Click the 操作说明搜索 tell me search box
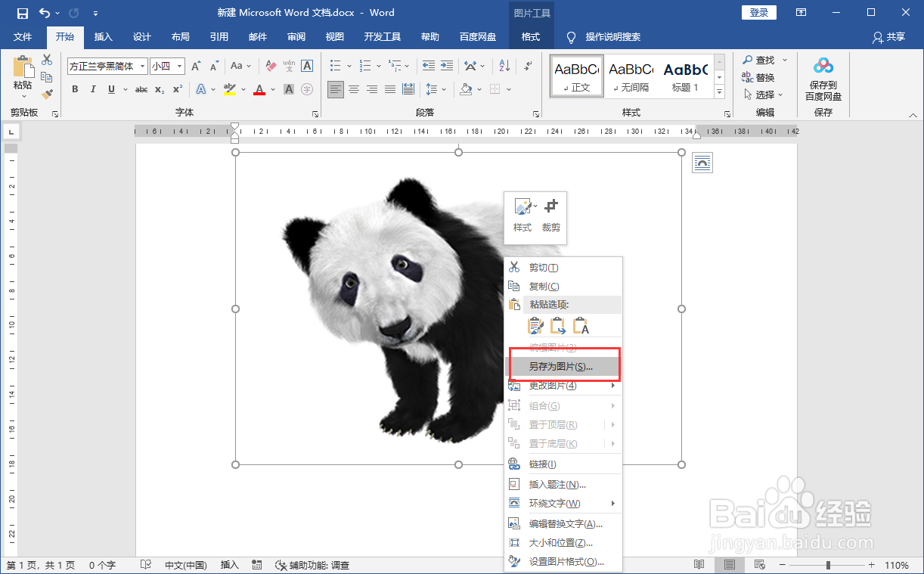 click(603, 37)
